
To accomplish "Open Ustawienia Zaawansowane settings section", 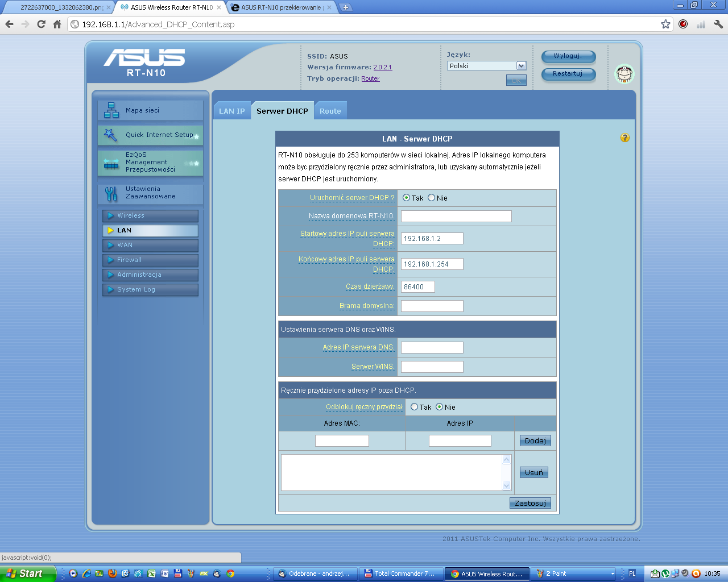I will pyautogui.click(x=150, y=193).
